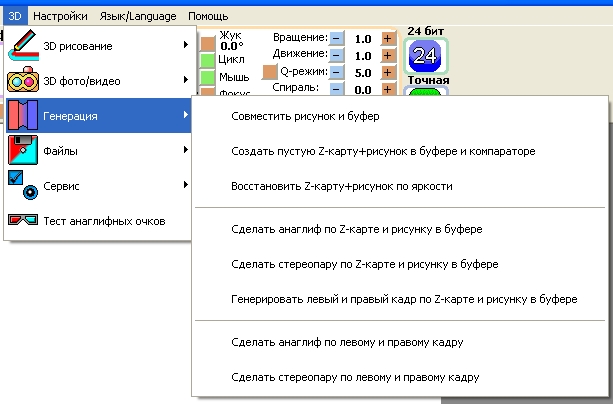Expand the Файлы submenu arrow
Viewport: 613px width, 404px height.
point(186,150)
